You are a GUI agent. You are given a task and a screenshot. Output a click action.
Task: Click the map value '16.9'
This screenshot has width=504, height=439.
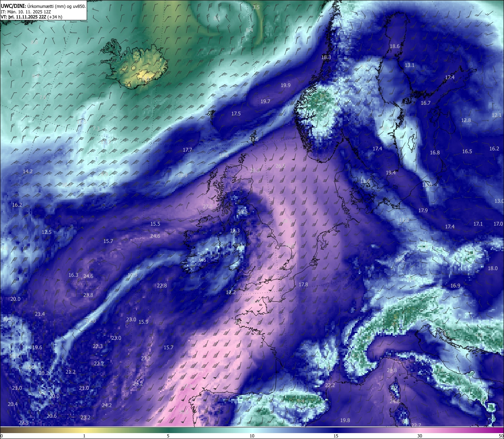click(455, 285)
